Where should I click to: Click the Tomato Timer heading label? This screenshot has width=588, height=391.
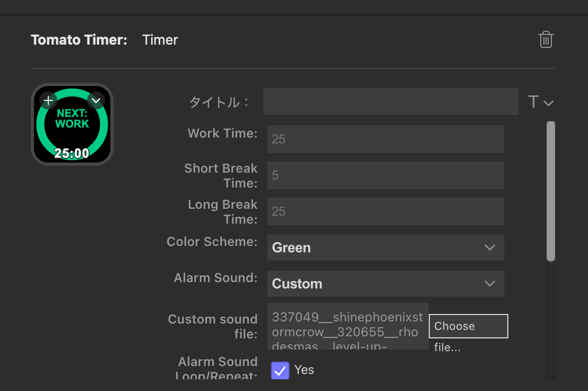[79, 40]
